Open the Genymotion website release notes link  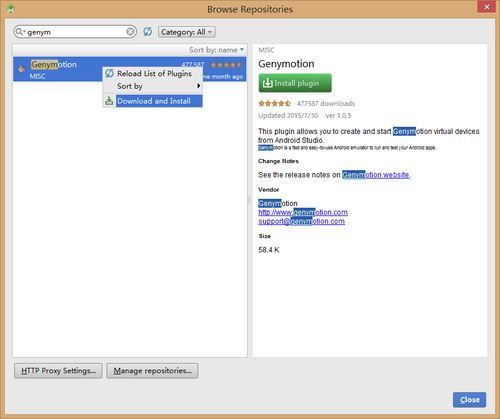376,175
